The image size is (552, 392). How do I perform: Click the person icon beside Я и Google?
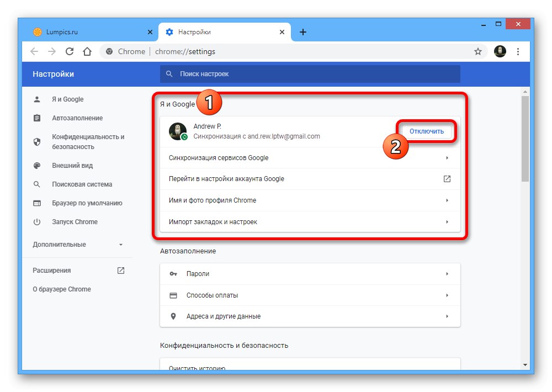pos(37,99)
